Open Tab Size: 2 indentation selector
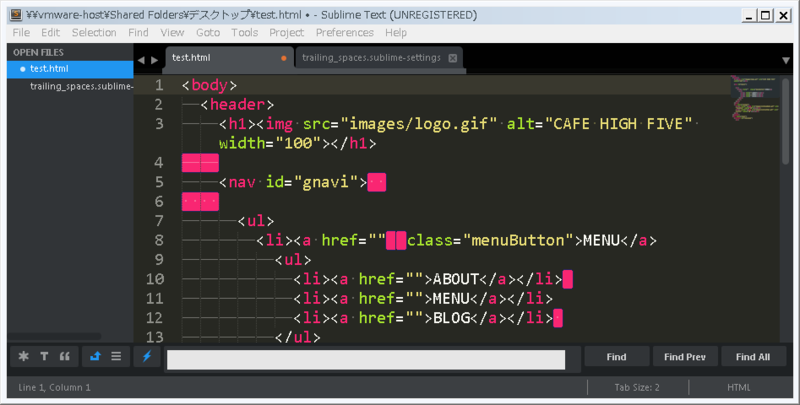The height and width of the screenshot is (405, 800). pyautogui.click(x=637, y=388)
